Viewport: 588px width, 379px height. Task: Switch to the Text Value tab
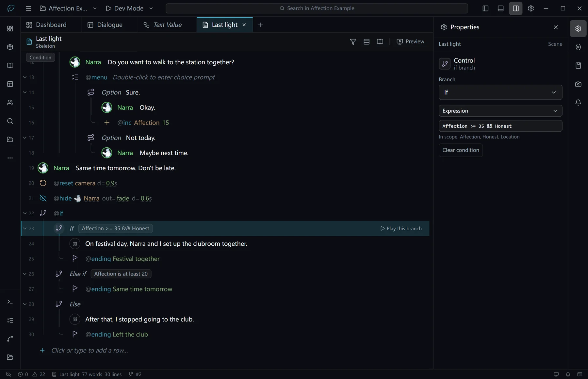click(163, 25)
